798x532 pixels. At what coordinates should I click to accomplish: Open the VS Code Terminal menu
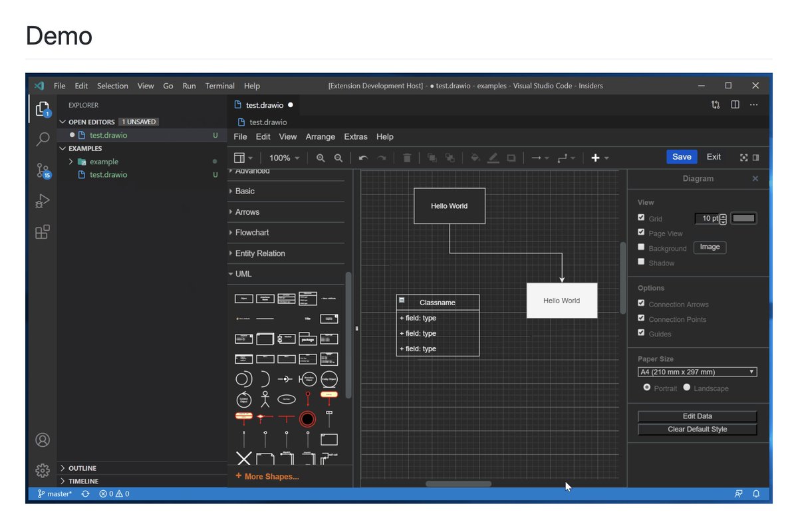(x=219, y=86)
